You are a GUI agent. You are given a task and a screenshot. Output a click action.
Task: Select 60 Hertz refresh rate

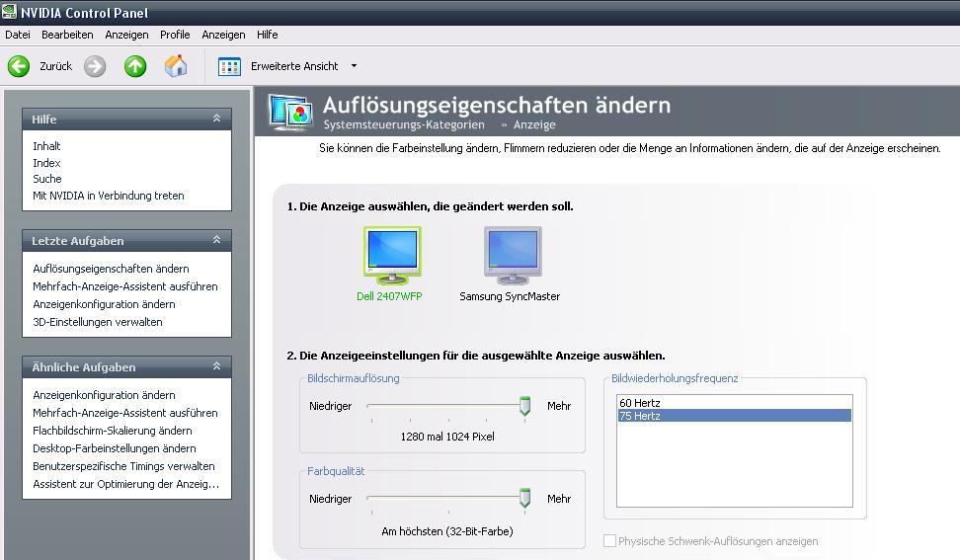pos(734,403)
